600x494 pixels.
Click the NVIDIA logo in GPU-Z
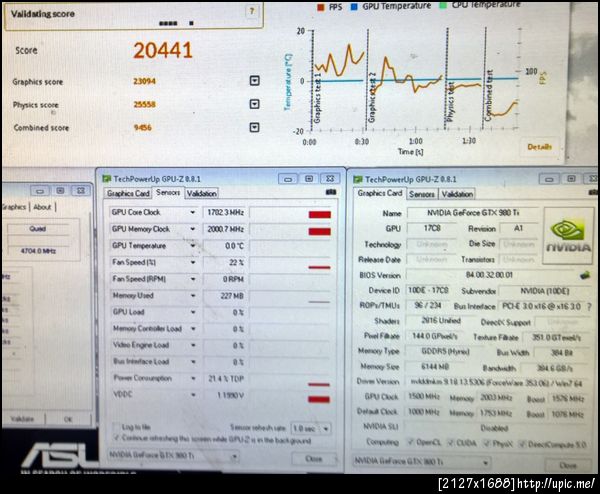tap(569, 235)
